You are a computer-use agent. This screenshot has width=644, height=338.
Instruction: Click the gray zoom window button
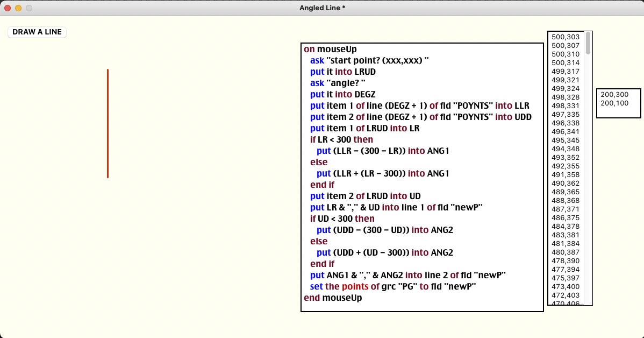[x=29, y=8]
